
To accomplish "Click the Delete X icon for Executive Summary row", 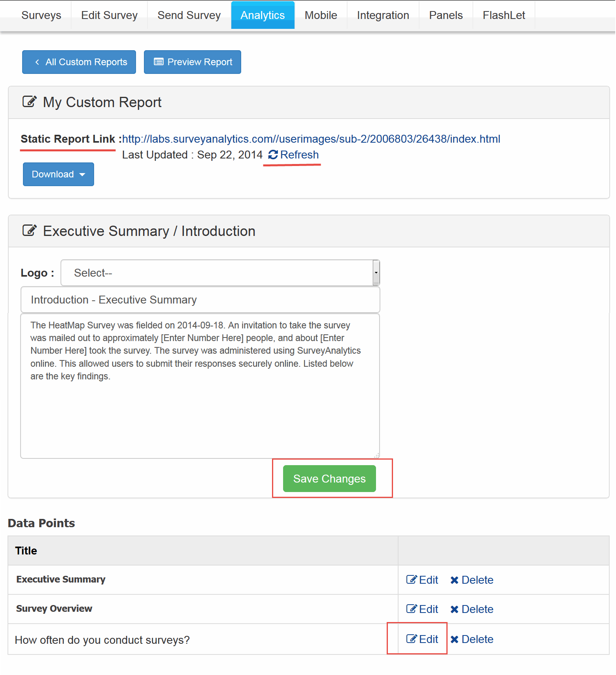I will point(454,580).
